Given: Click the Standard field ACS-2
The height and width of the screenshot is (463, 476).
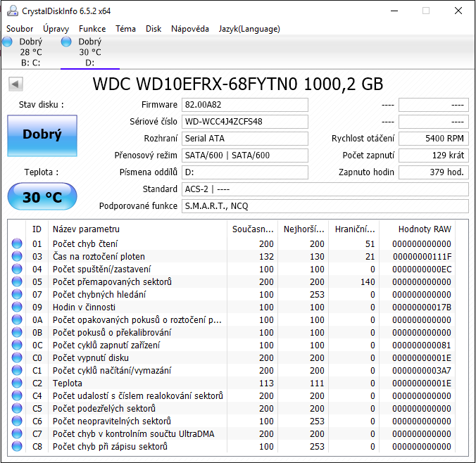Looking at the screenshot, I should click(x=325, y=189).
